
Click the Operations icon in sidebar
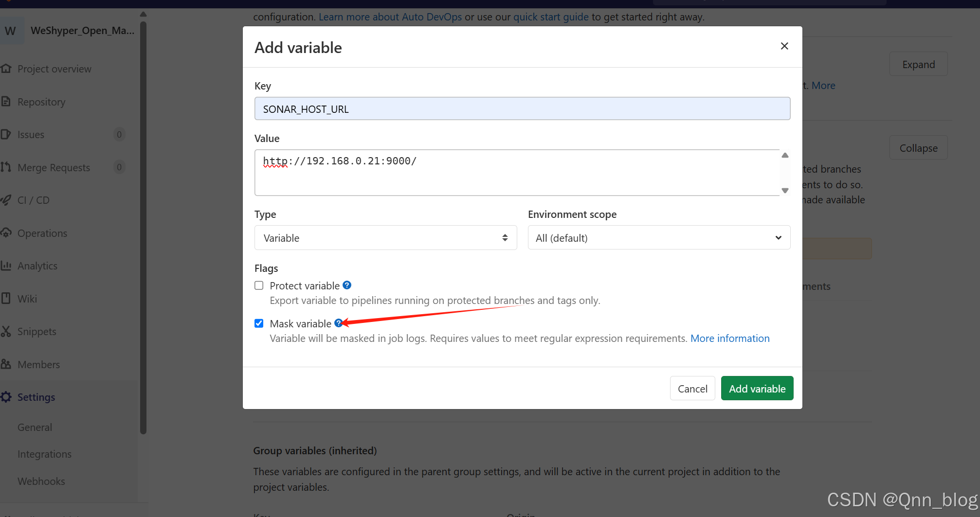click(x=6, y=232)
